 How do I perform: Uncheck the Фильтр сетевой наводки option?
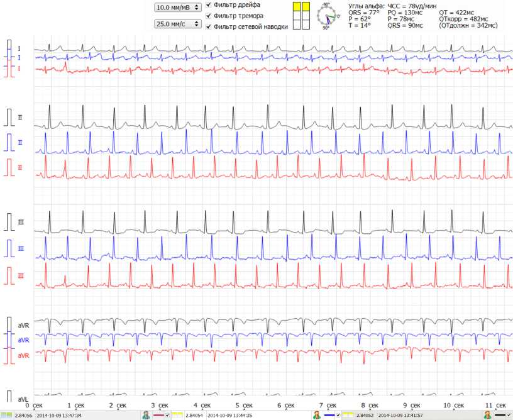point(209,27)
